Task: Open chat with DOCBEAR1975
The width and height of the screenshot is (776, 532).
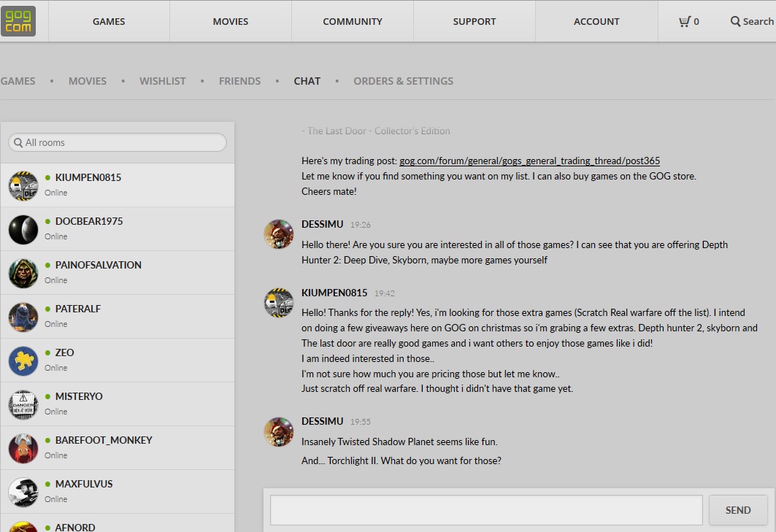Action: click(x=118, y=229)
